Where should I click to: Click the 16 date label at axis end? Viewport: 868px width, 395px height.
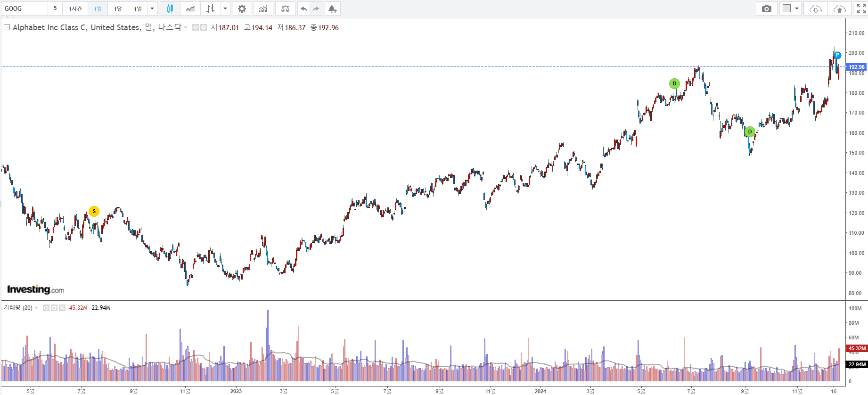point(834,391)
